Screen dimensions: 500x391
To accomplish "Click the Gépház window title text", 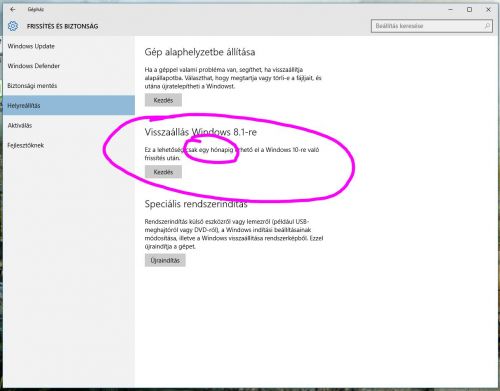I will click(x=36, y=9).
